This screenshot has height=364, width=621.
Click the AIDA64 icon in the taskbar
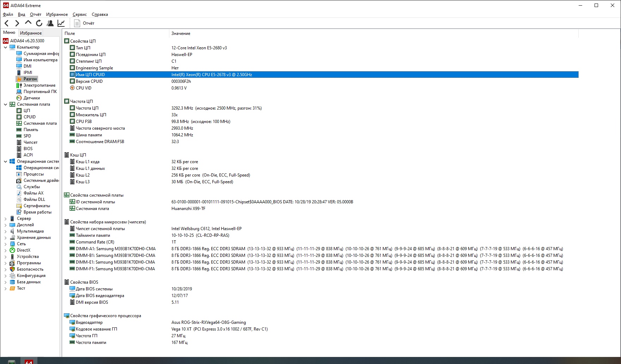point(29,361)
